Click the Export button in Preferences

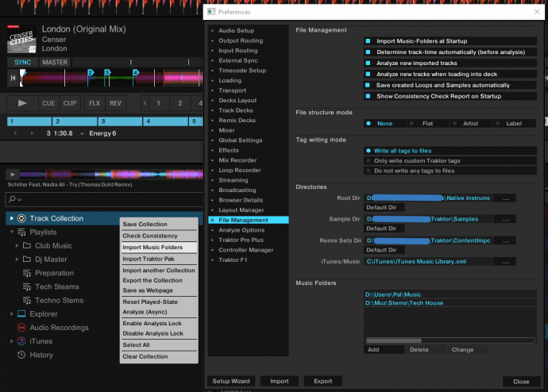pos(323,381)
